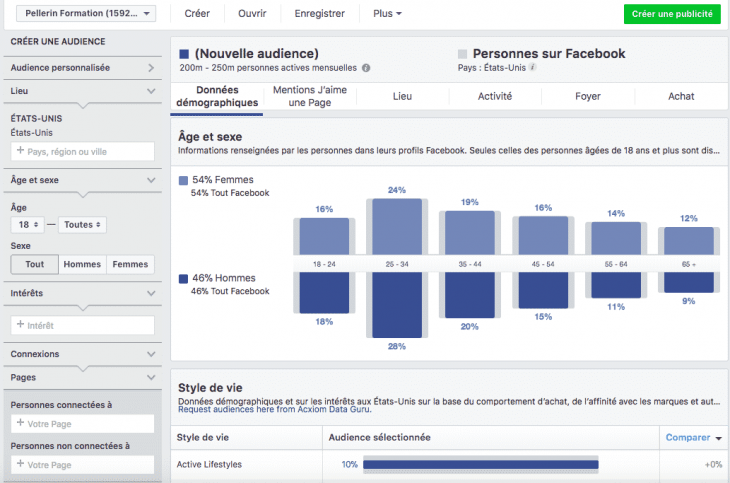Click the grey Personnes sur Facebook square icon
This screenshot has width=730, height=483.
click(x=462, y=54)
